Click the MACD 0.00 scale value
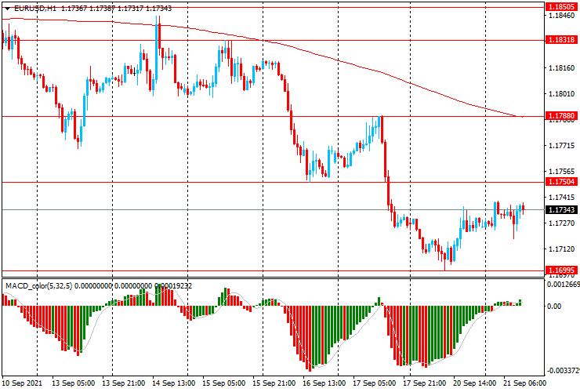 tap(554, 306)
